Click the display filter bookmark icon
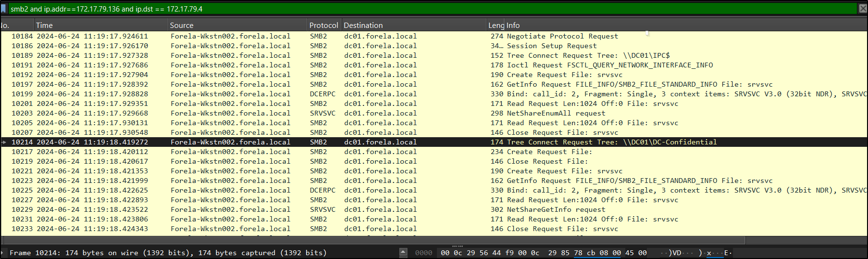Viewport: 868px width, 259px height. coord(4,9)
